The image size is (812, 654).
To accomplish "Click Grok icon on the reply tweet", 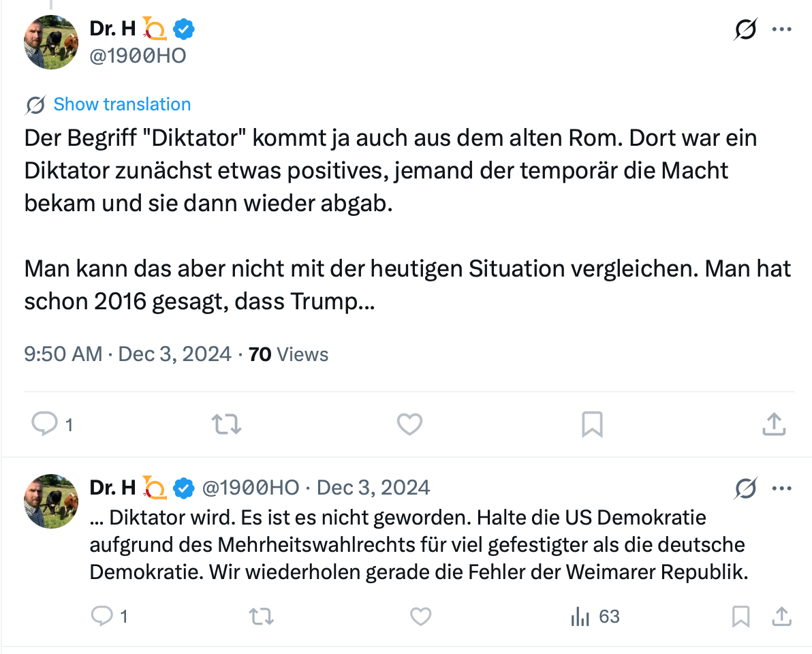I will (746, 488).
